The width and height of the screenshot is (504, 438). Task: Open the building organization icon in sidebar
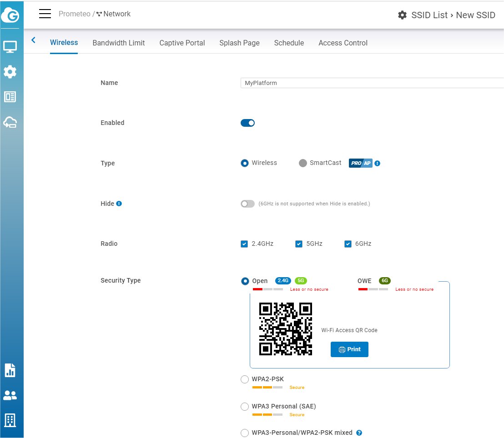10,420
